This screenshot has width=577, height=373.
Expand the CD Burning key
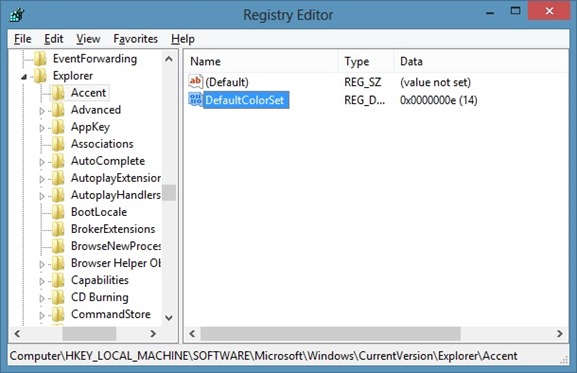[x=42, y=298]
